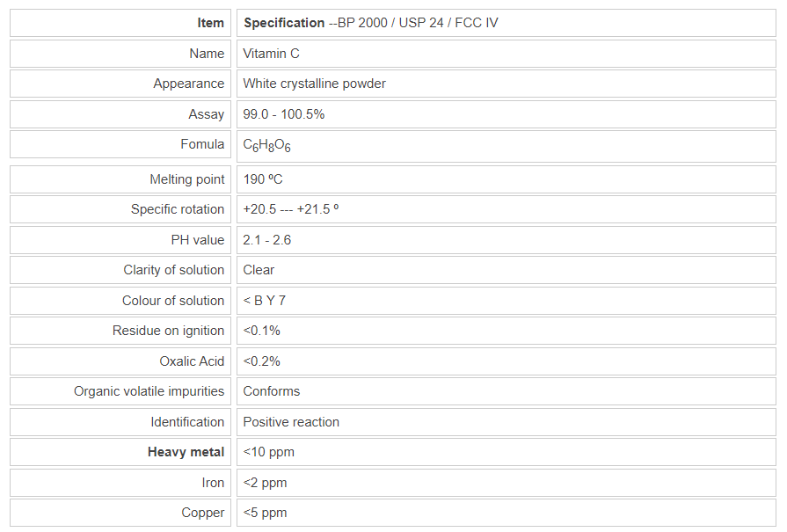Viewport: 787px width, 532px height.
Task: Select White crystalline powder text
Action: click(x=314, y=84)
